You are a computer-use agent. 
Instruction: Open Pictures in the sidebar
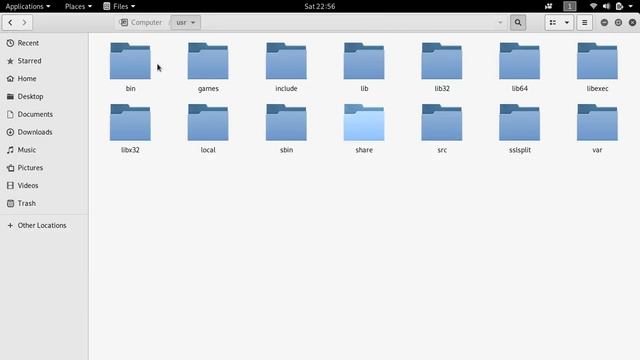click(x=44, y=168)
